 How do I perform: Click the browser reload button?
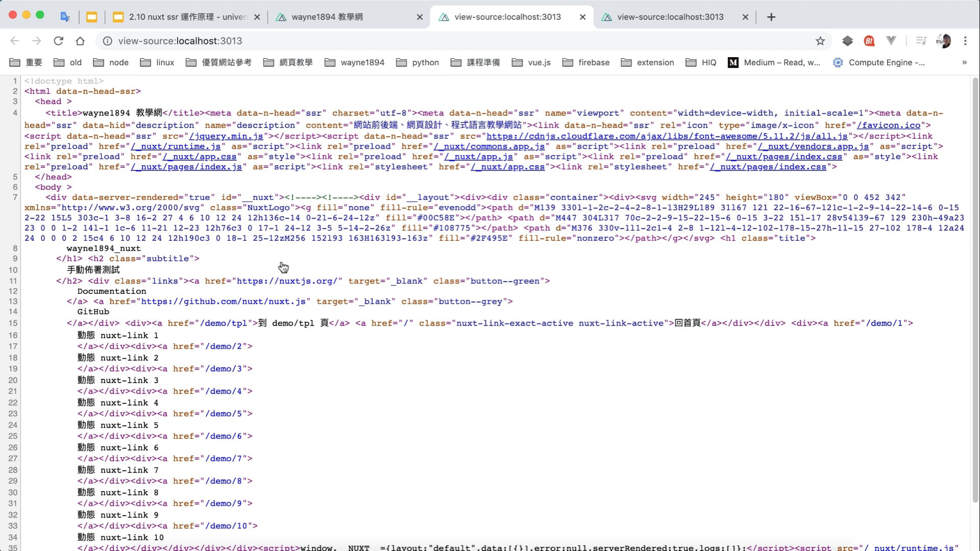click(59, 41)
